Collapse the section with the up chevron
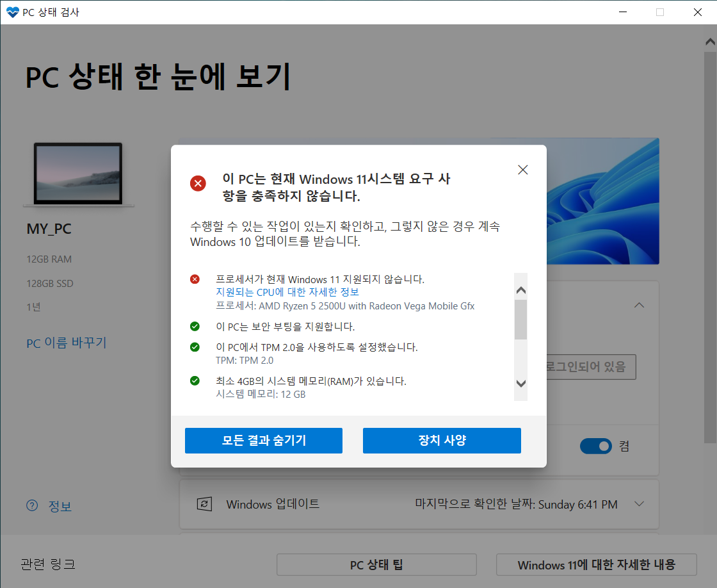The height and width of the screenshot is (588, 717). pos(640,306)
